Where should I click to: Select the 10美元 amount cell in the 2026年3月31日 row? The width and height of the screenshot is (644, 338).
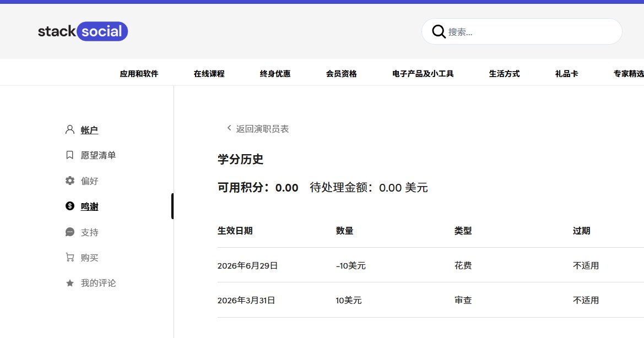click(x=349, y=300)
